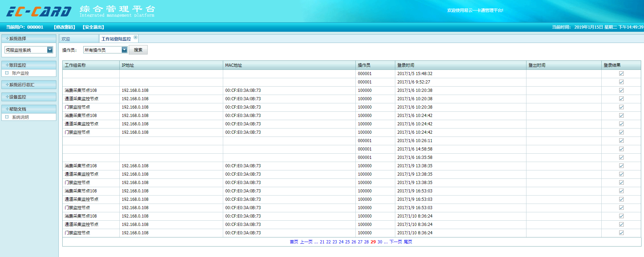
Task: Toggle checkbox for 门禁监控节点 at 2017/1/10 8:36:24
Action: click(621, 233)
